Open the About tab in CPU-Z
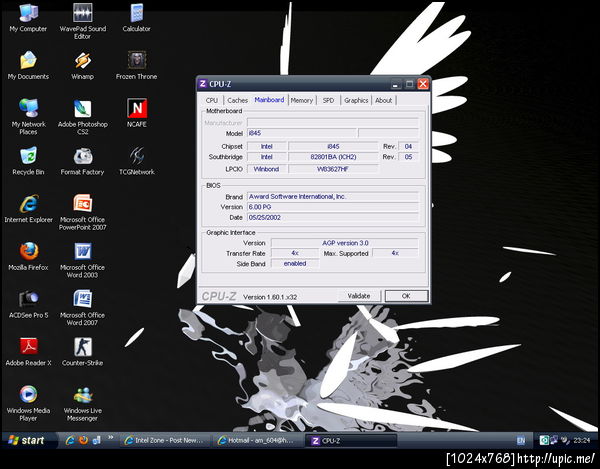The width and height of the screenshot is (600, 469). [383, 100]
